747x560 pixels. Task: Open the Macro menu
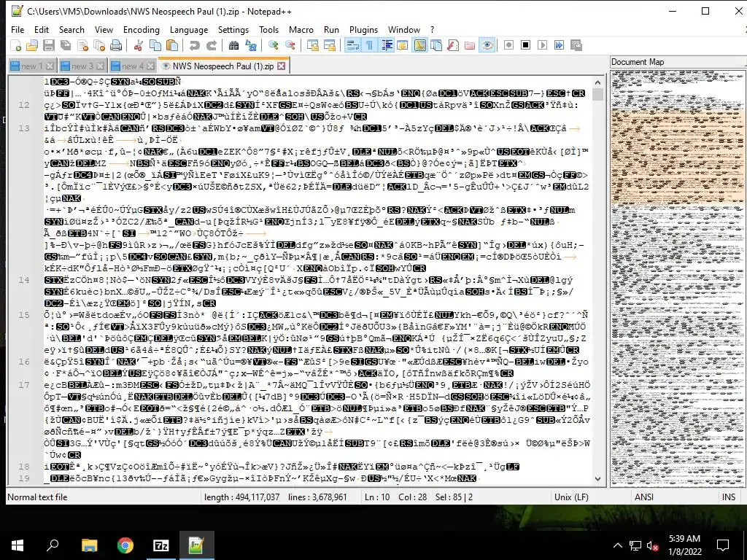[x=301, y=29]
